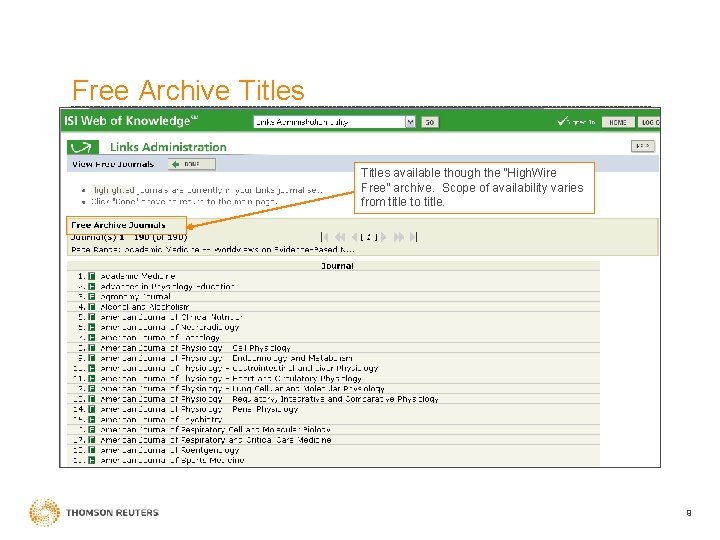Click the icon beside Alcohol and Alcoholism
720x540 pixels.
(x=92, y=307)
